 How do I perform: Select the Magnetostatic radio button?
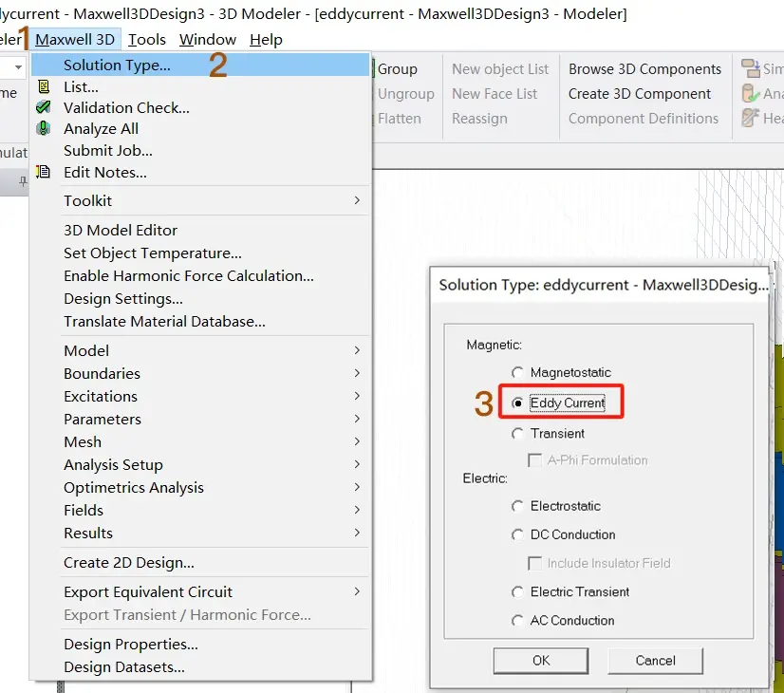point(517,372)
